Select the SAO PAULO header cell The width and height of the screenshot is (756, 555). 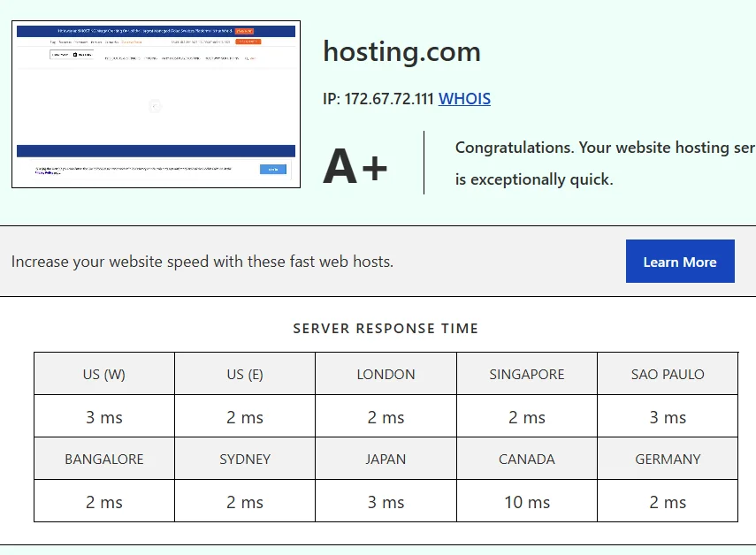(x=668, y=374)
